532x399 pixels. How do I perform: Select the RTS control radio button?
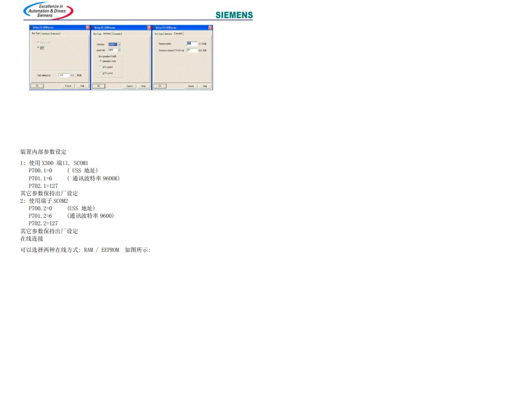100,67
